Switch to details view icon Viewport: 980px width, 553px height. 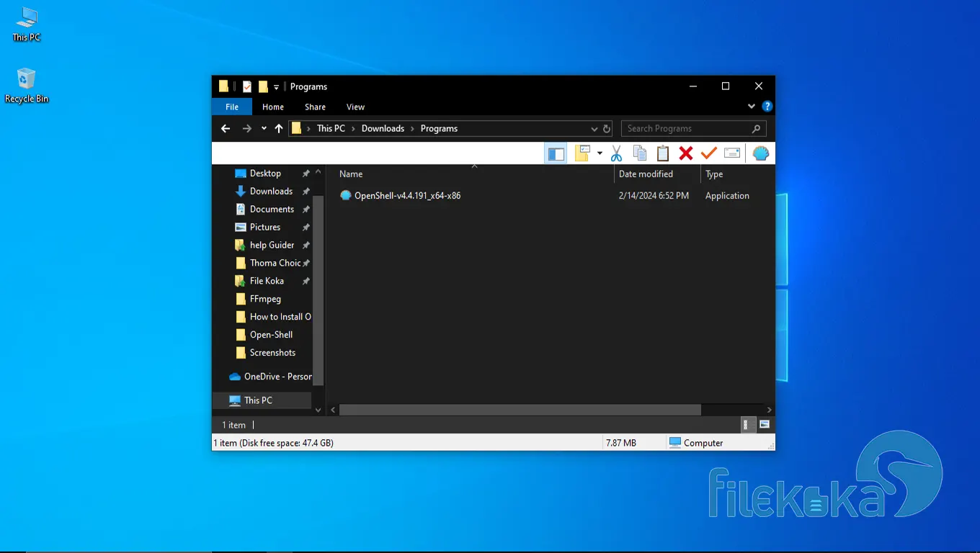(749, 425)
